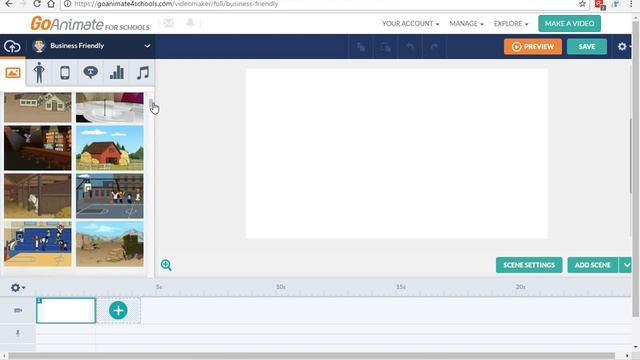The image size is (640, 360).
Task: Click ADD SCENE button
Action: coord(593,265)
